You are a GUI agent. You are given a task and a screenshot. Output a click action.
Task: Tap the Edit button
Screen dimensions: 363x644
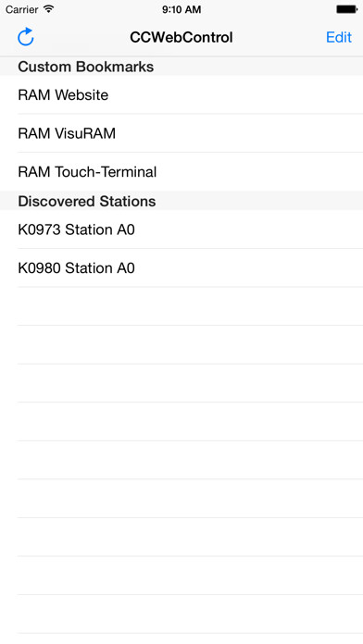tap(339, 37)
